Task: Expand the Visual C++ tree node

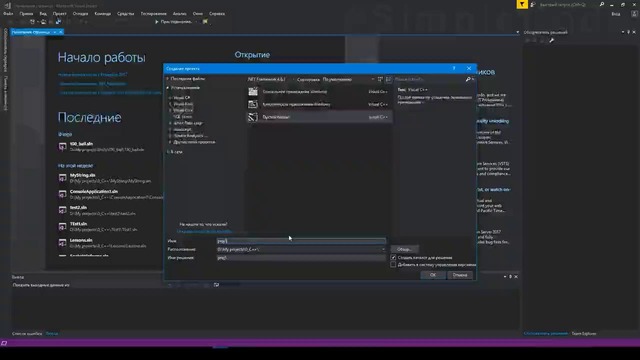Action: click(x=170, y=110)
